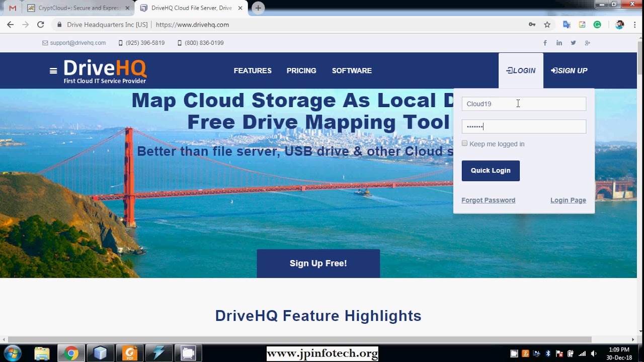The width and height of the screenshot is (644, 362).
Task: Focus the password input field
Action: coord(524,126)
